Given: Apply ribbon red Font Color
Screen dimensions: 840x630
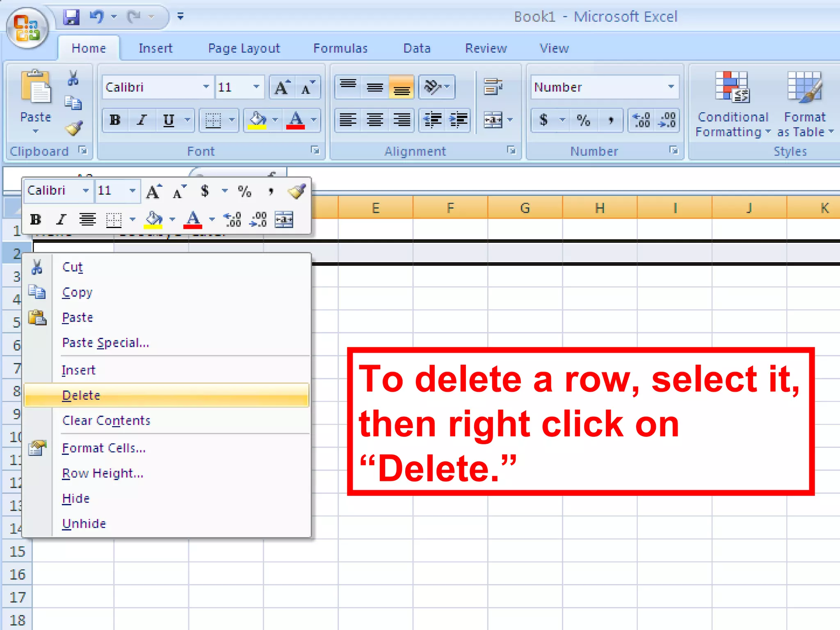Looking at the screenshot, I should (296, 120).
